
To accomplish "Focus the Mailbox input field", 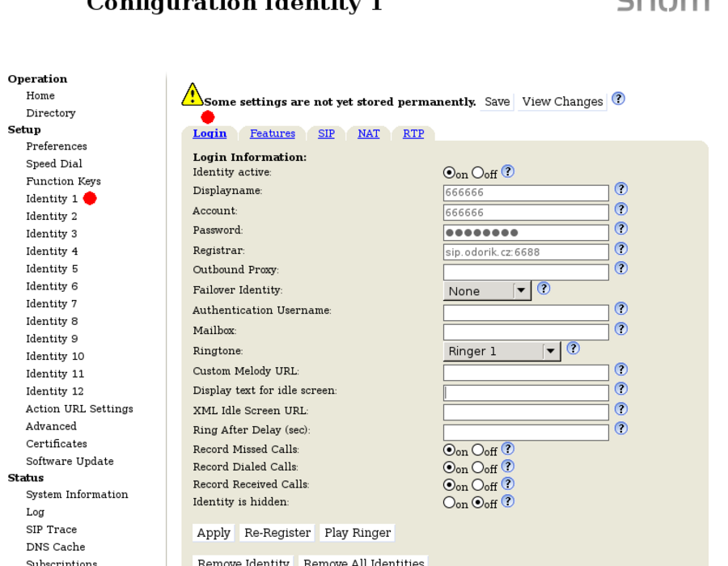I will [526, 332].
